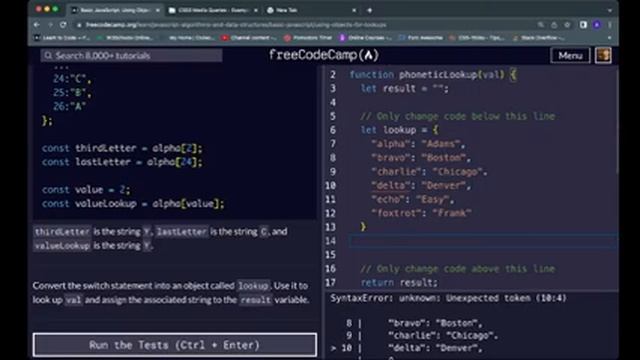The height and width of the screenshot is (360, 640).
Task: Click the inline lookup code word
Action: tap(254, 285)
